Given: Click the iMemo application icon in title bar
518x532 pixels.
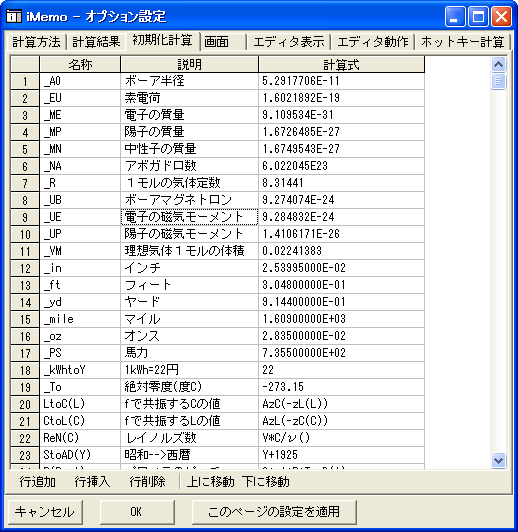Looking at the screenshot, I should [x=14, y=16].
